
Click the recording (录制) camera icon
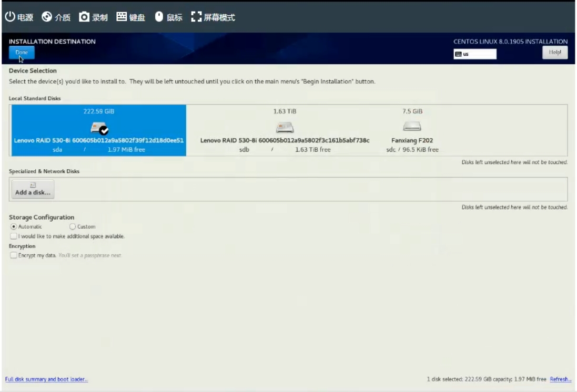point(84,16)
